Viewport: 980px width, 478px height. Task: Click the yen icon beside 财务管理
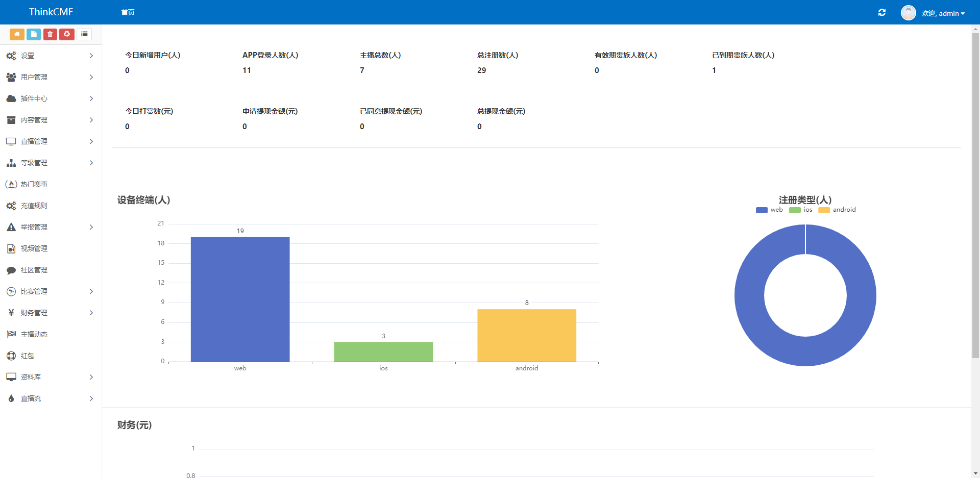(11, 313)
